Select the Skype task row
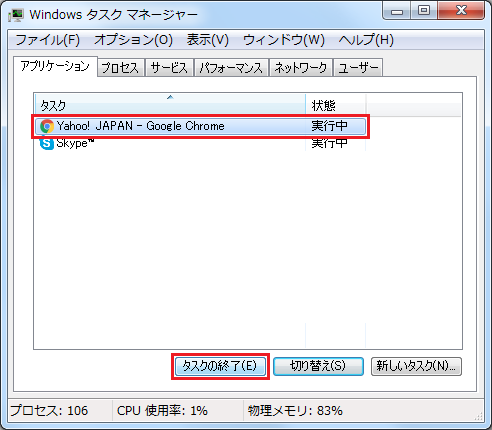This screenshot has height=430, width=492. [x=201, y=143]
